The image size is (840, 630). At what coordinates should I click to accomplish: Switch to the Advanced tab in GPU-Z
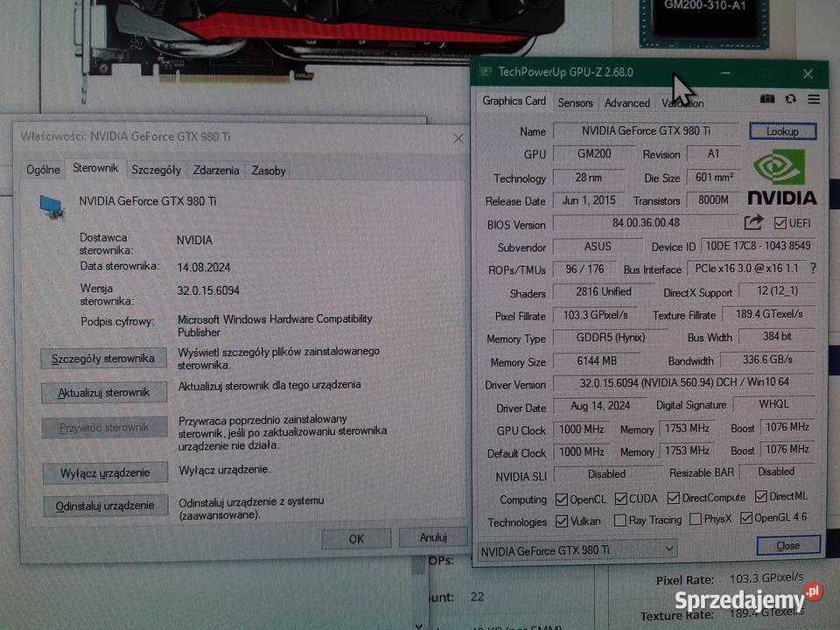coord(627,102)
